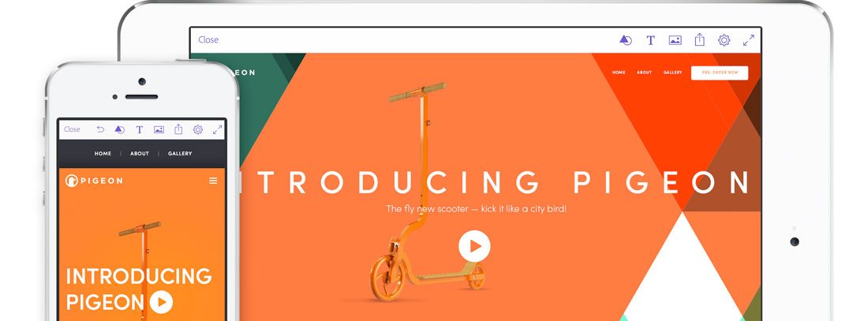Tap play button beside PIGEON on phone
This screenshot has width=868, height=321.
pos(161,301)
